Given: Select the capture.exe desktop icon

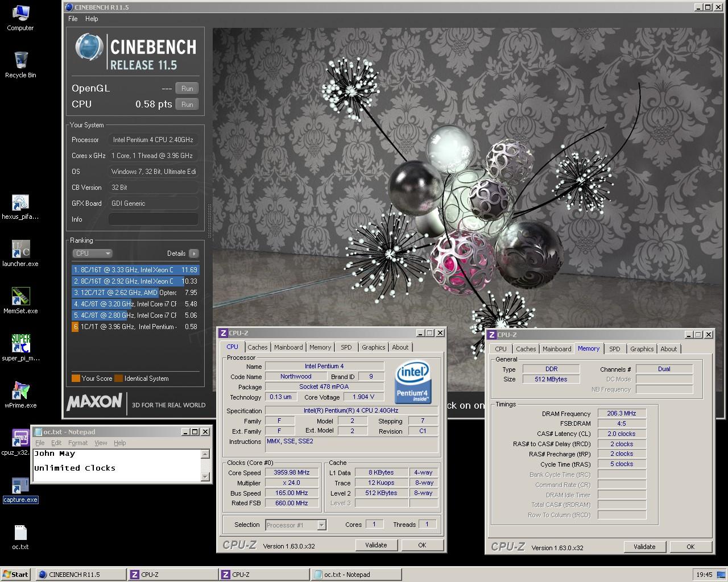Looking at the screenshot, I should coord(20,490).
